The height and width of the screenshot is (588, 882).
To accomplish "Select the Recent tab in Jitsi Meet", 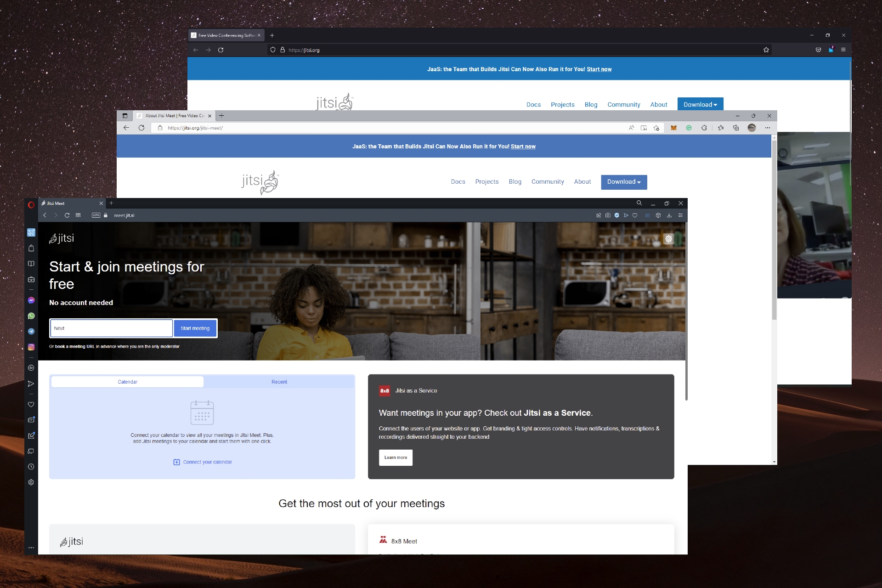I will point(280,381).
